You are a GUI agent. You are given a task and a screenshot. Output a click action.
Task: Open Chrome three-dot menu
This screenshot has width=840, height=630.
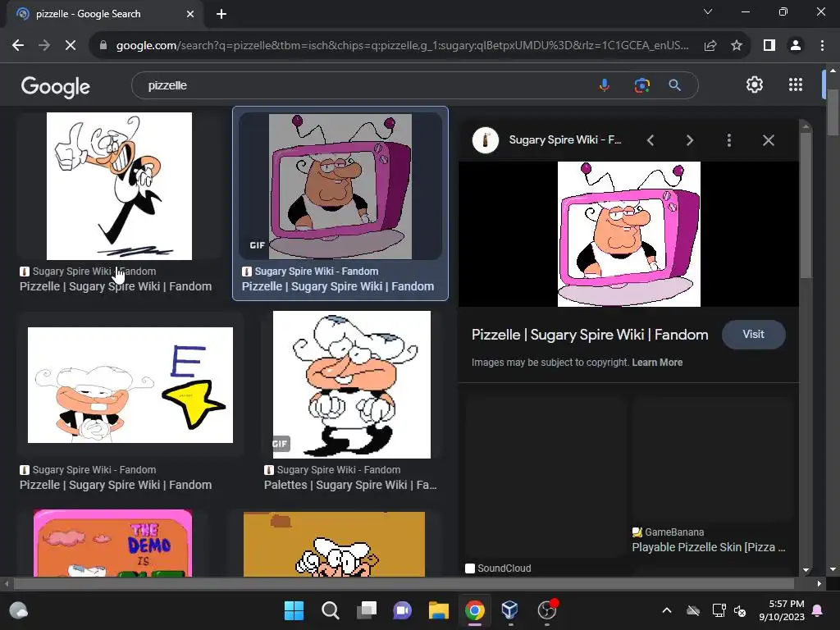click(822, 46)
